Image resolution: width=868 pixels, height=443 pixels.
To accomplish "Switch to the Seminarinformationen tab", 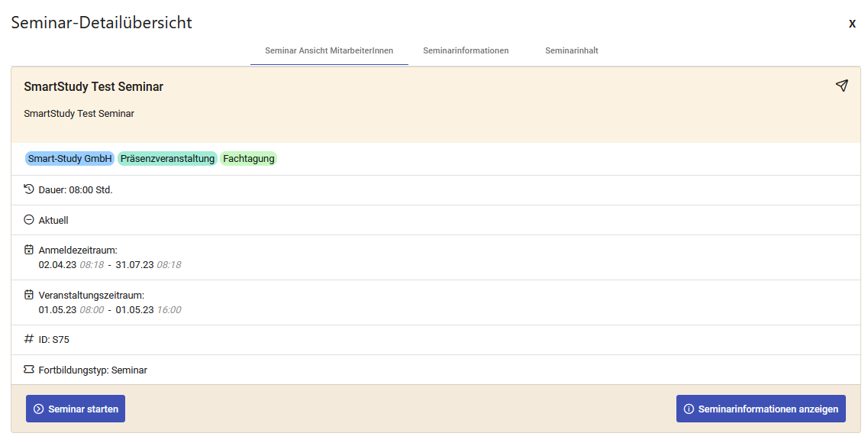I will click(466, 50).
